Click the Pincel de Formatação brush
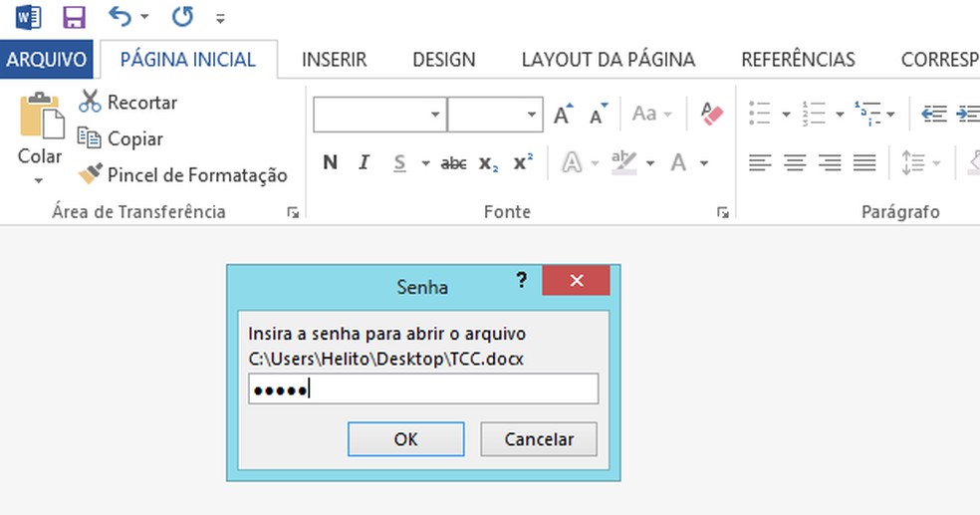 [91, 175]
